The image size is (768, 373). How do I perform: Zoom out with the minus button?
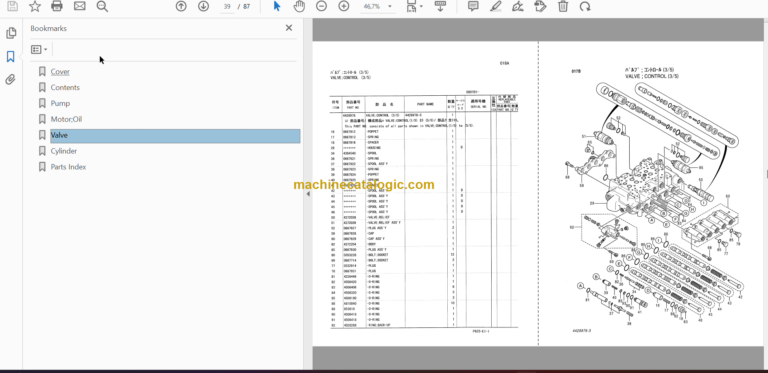(x=321, y=6)
